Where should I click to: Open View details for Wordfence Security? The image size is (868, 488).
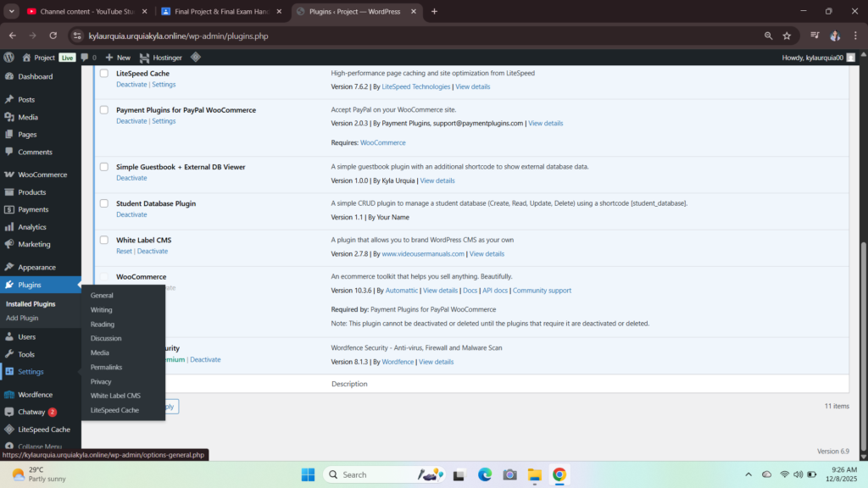436,362
